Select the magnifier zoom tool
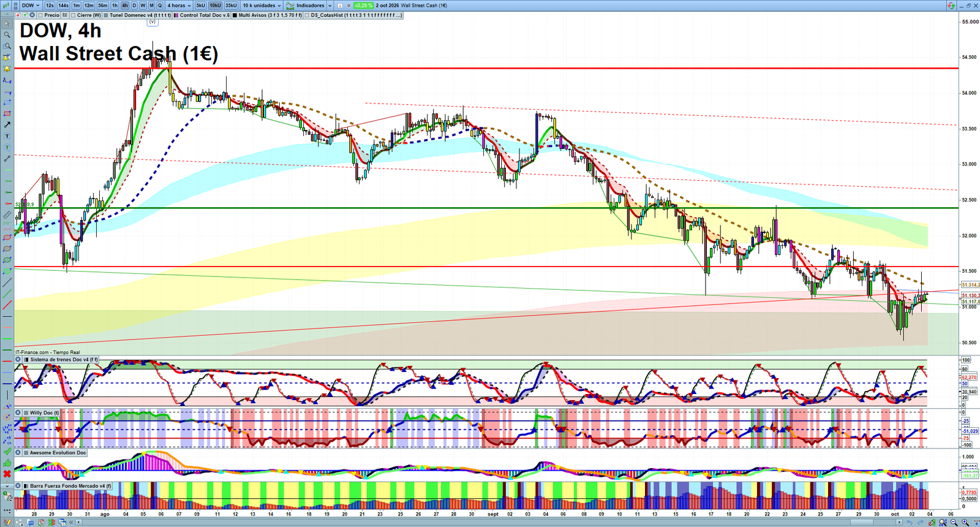 [x=7, y=35]
